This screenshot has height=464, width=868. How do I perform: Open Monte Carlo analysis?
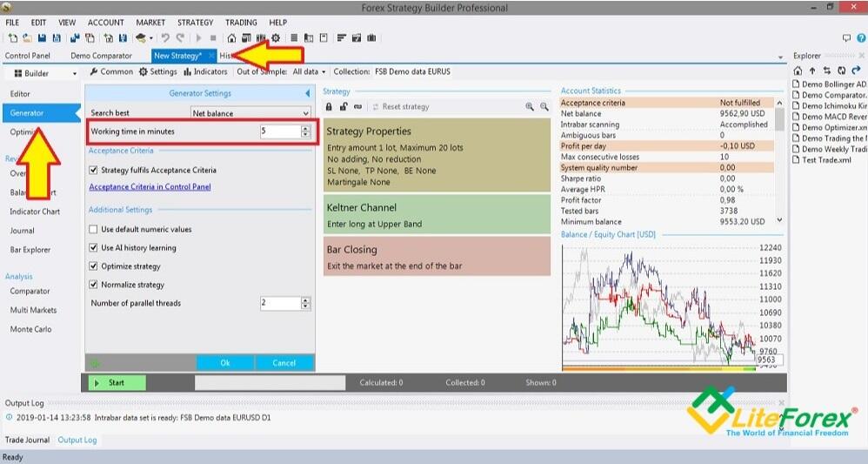(x=30, y=329)
